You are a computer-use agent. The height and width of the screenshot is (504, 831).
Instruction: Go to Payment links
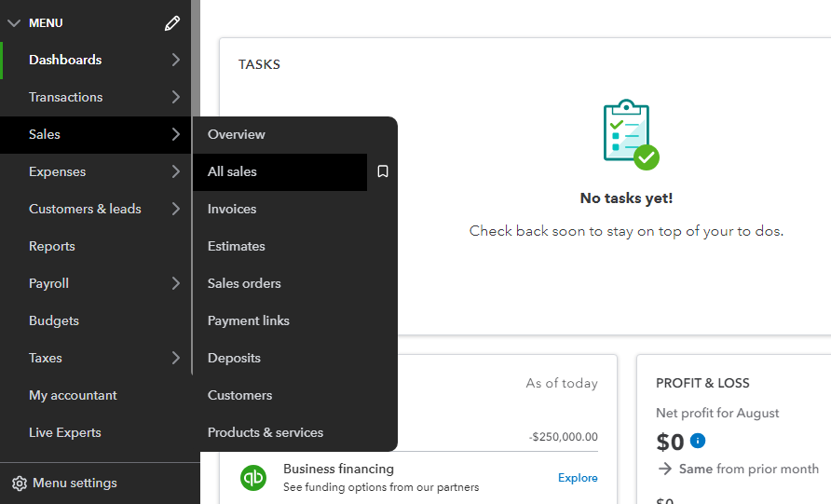[x=249, y=320]
